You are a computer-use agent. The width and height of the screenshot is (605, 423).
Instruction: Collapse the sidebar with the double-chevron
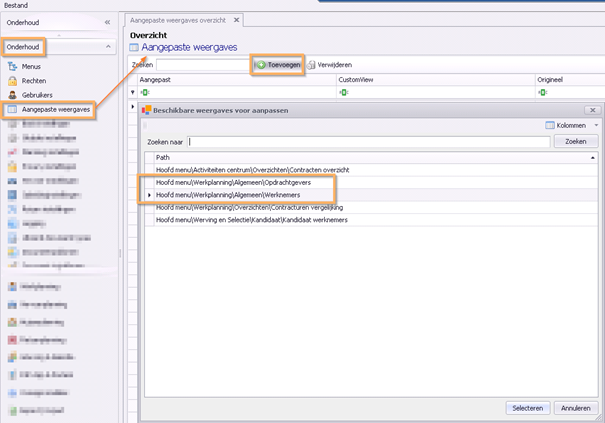tap(107, 21)
